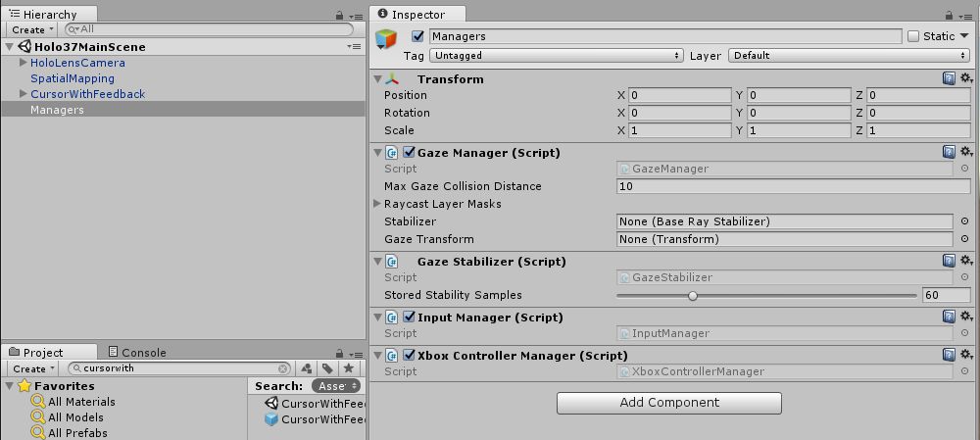Save search to favorites star icon

348,368
